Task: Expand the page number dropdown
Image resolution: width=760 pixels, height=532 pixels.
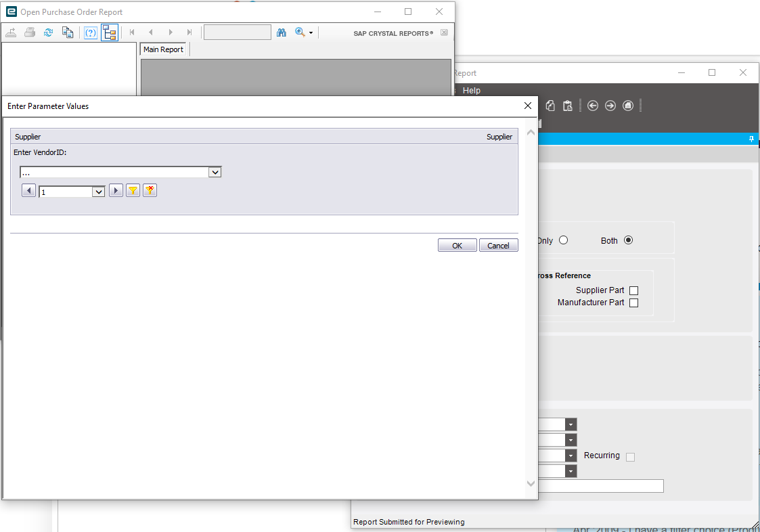Action: tap(98, 192)
